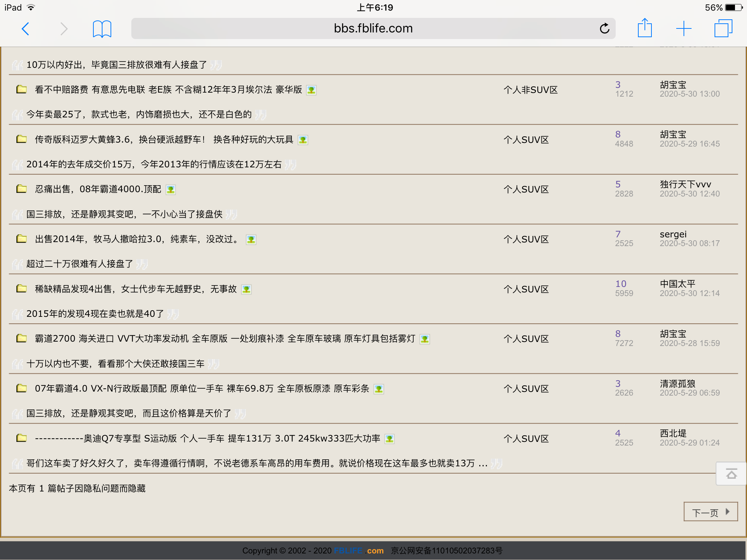Viewport: 747px width, 560px height.
Task: Tap the Safari forward arrow
Action: pyautogui.click(x=64, y=28)
